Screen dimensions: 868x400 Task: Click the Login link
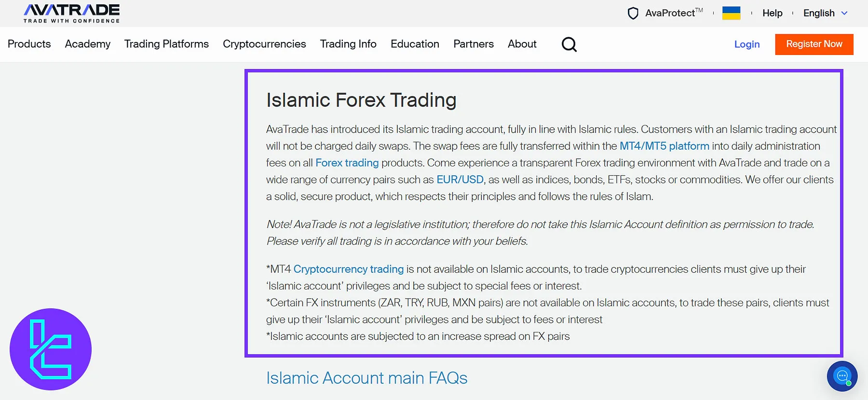coord(746,44)
